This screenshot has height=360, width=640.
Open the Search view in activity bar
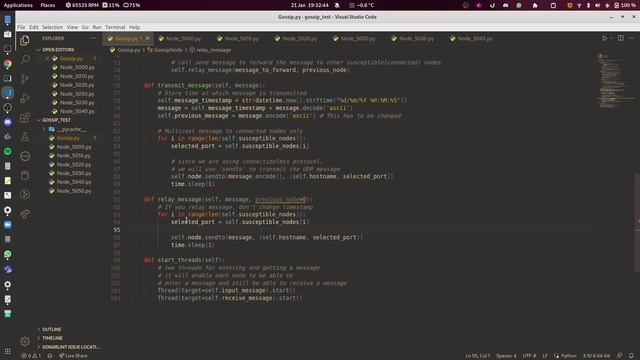(25, 60)
